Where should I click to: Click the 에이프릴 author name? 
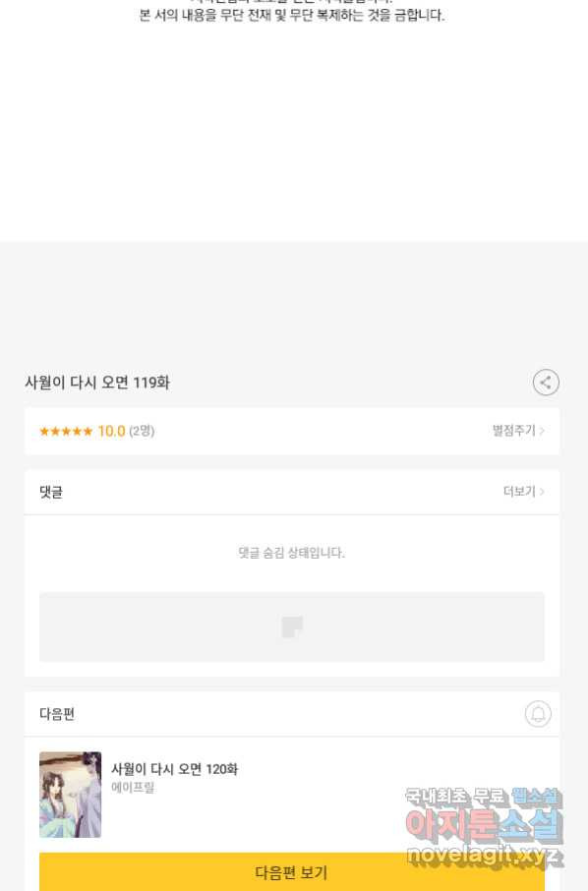pyautogui.click(x=133, y=788)
